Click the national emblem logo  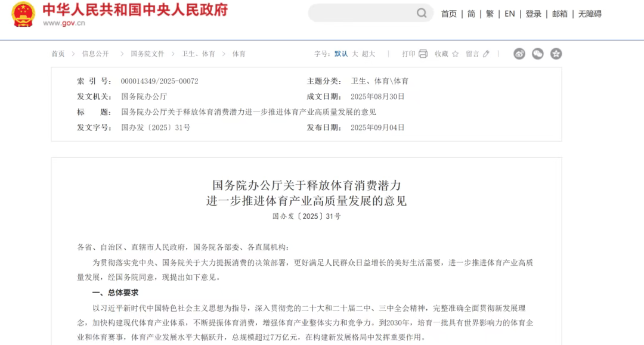[x=24, y=15]
